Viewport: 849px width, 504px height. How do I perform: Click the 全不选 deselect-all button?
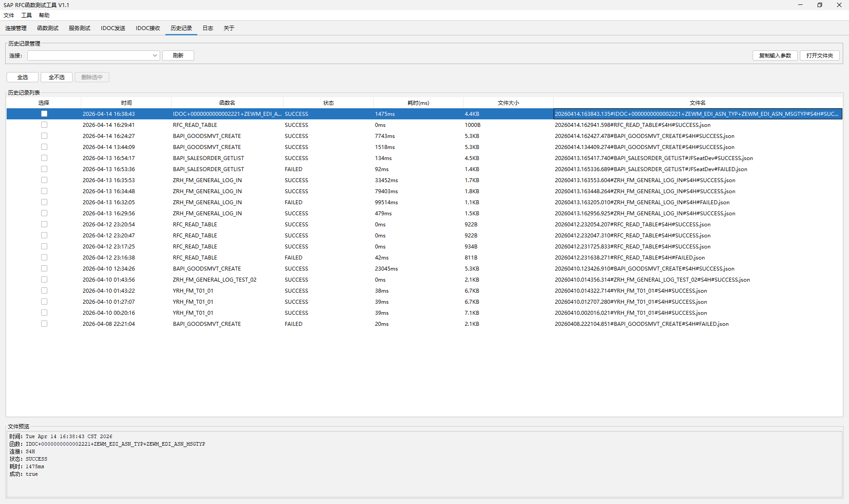57,77
